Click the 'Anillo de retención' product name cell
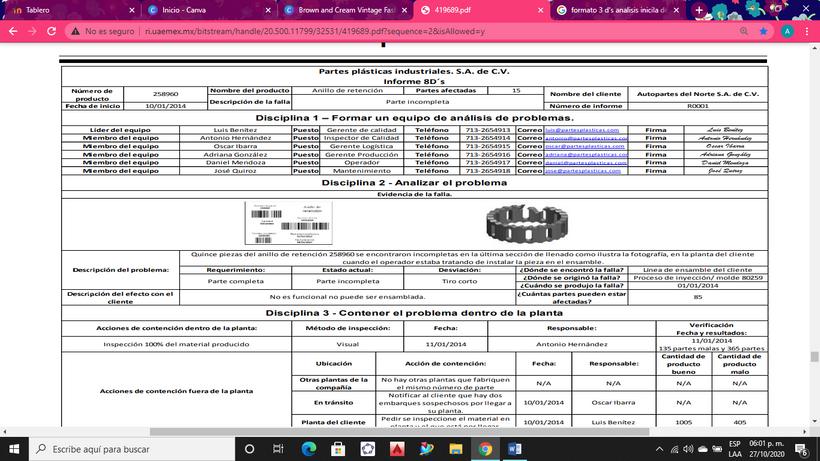 pyautogui.click(x=347, y=90)
